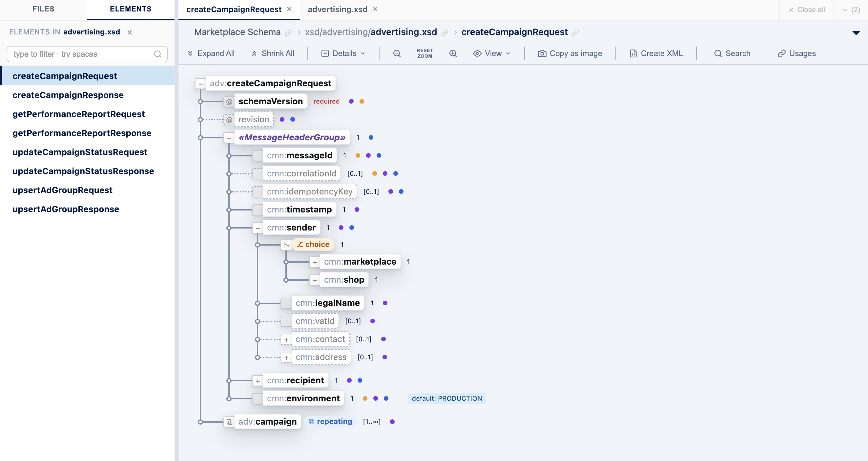Collapse the cmn:sender node

coord(258,228)
